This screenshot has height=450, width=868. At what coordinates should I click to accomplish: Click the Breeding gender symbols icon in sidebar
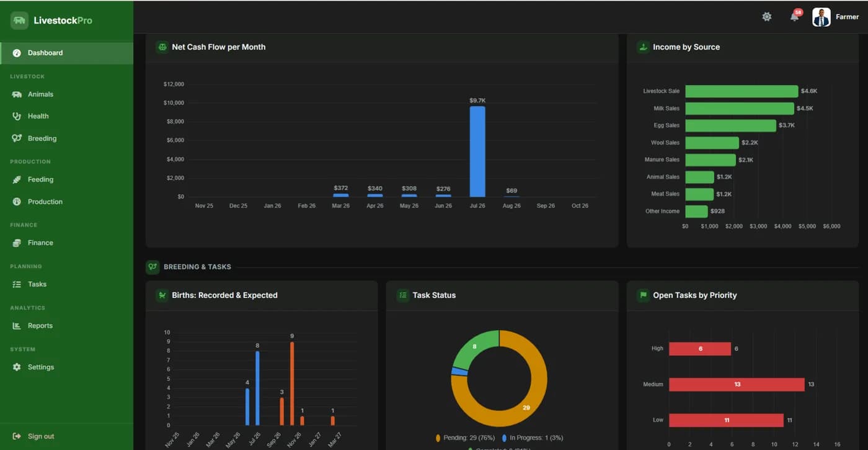[x=17, y=138]
